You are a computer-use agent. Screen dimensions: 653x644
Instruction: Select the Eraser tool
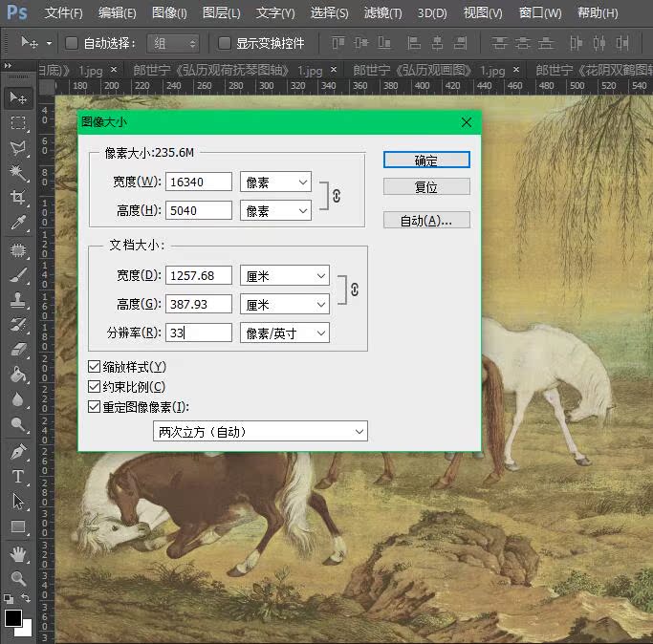(x=18, y=350)
